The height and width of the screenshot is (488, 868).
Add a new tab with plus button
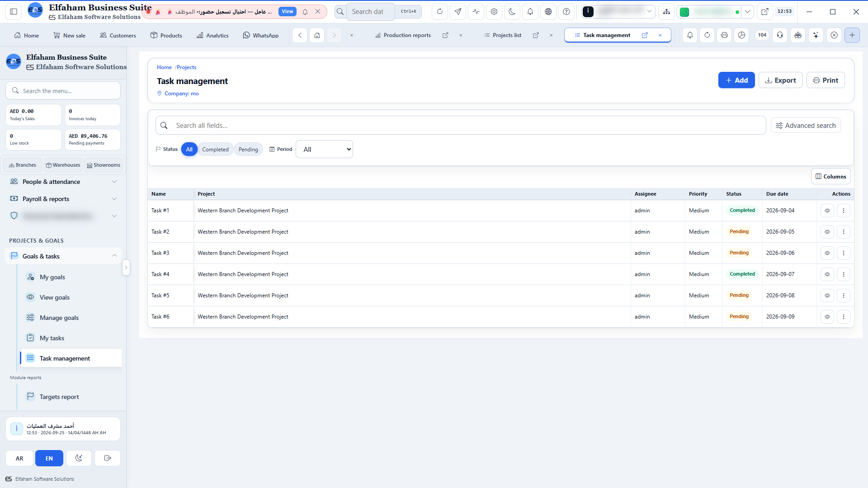coord(852,35)
